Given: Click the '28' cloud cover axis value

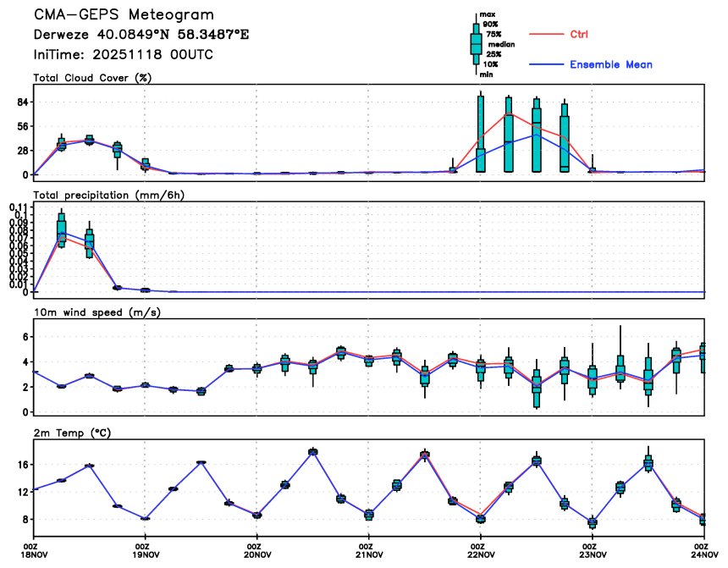Looking at the screenshot, I should [x=22, y=151].
